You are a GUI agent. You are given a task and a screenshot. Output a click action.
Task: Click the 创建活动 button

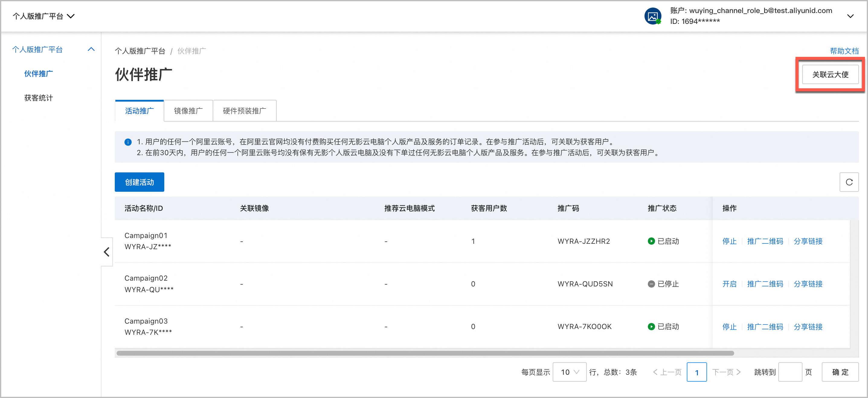click(139, 182)
